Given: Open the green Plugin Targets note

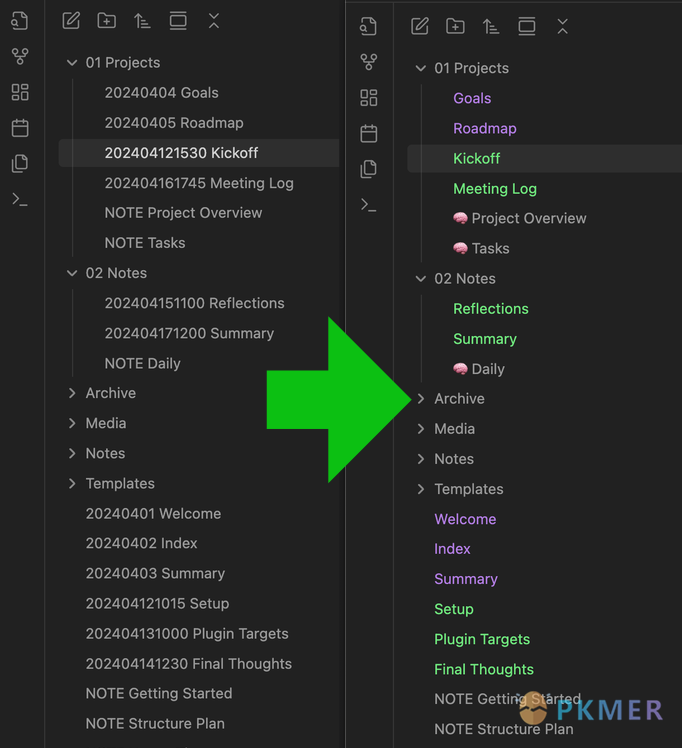Looking at the screenshot, I should [482, 639].
